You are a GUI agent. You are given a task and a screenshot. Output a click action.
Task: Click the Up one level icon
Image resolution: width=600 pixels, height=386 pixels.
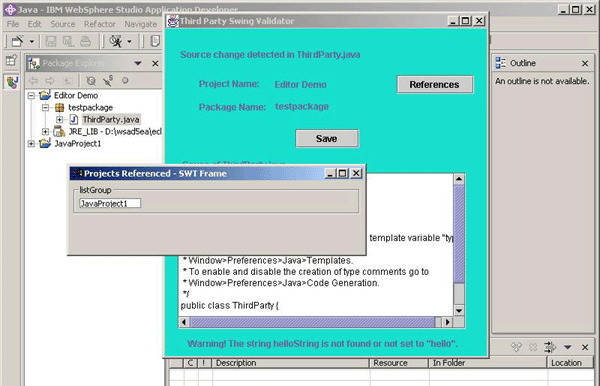(67, 80)
